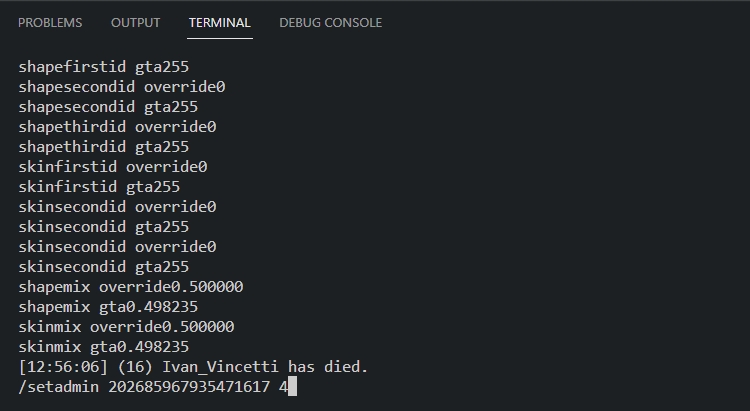
Task: Click the shapethirdid gta255 line
Action: 103,147
